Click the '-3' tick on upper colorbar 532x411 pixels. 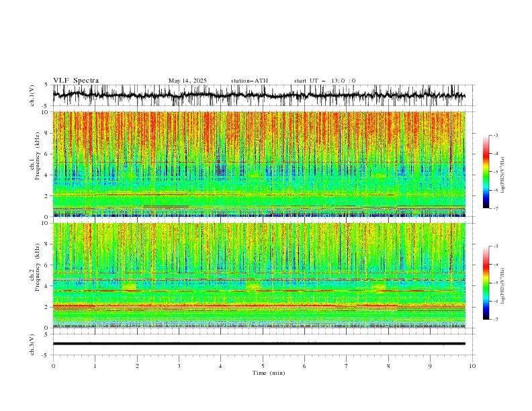point(495,135)
